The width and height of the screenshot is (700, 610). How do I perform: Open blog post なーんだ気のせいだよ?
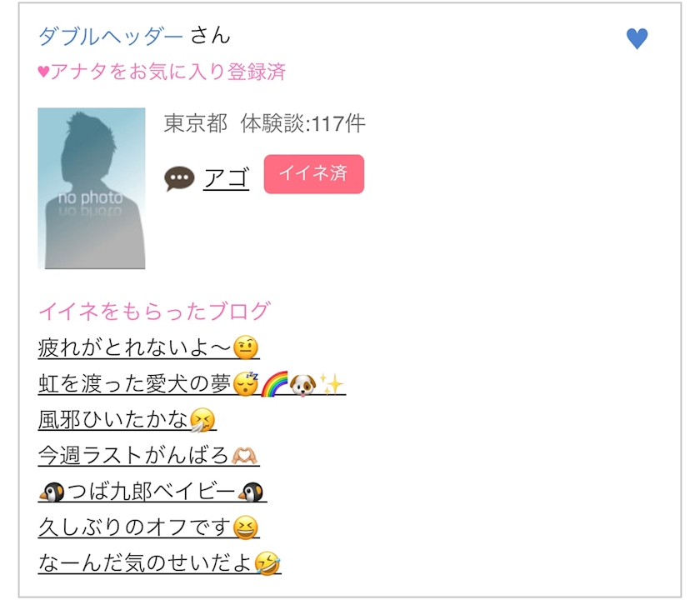[159, 563]
